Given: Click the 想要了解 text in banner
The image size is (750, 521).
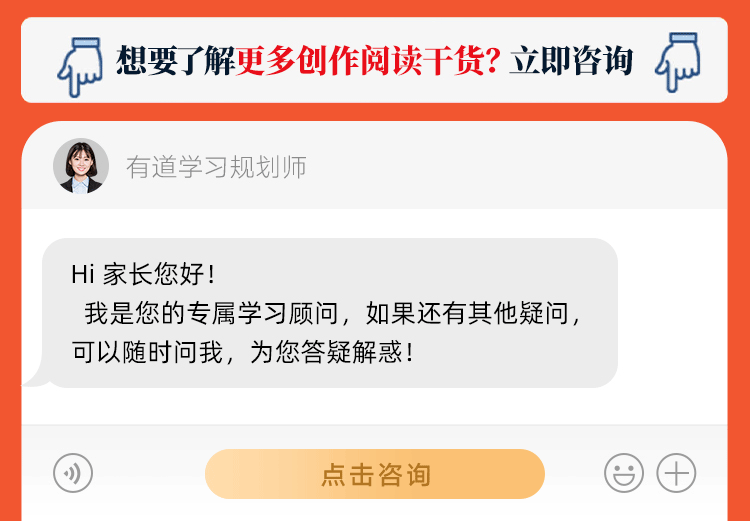Looking at the screenshot, I should click(176, 61).
